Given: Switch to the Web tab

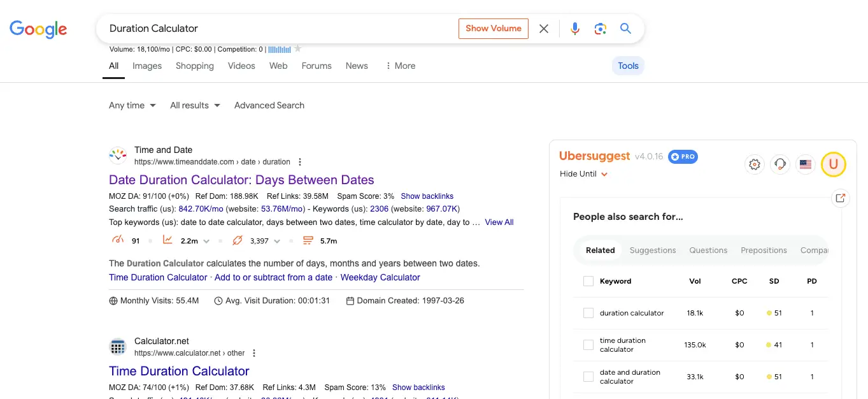Looking at the screenshot, I should pos(278,66).
